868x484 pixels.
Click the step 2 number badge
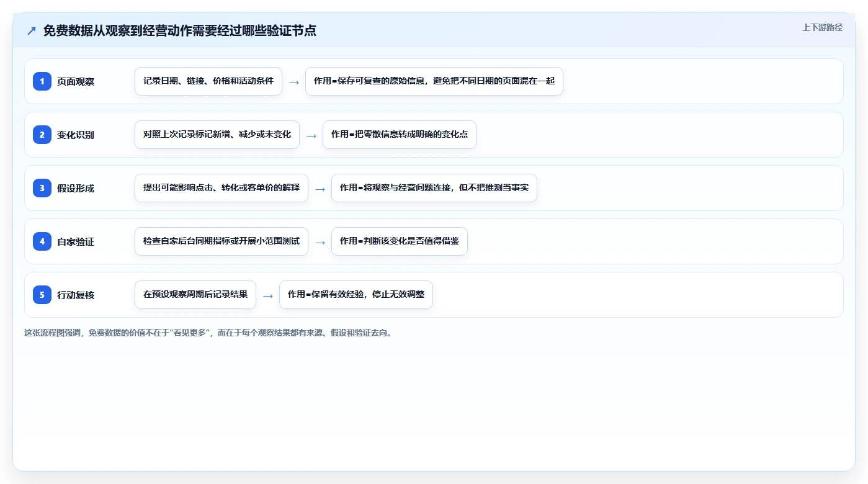pos(42,135)
